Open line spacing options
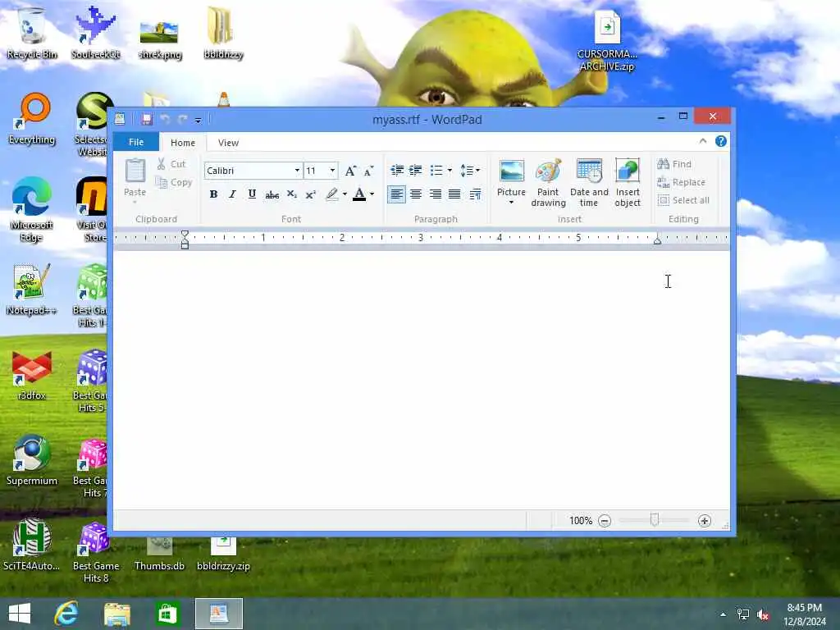The width and height of the screenshot is (840, 630). click(x=470, y=171)
